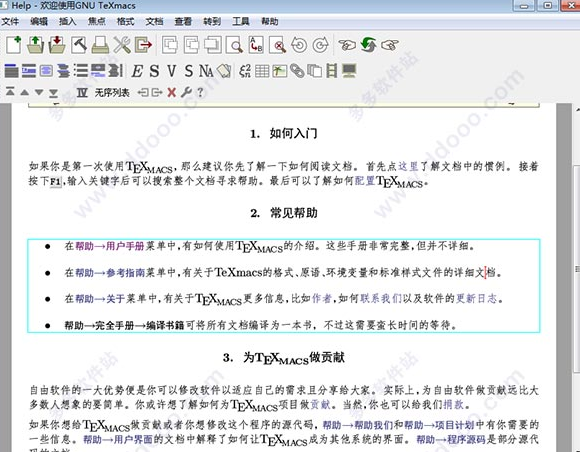This screenshot has height=452, width=580.
Task: Open the 编辑 menu
Action: pos(39,21)
